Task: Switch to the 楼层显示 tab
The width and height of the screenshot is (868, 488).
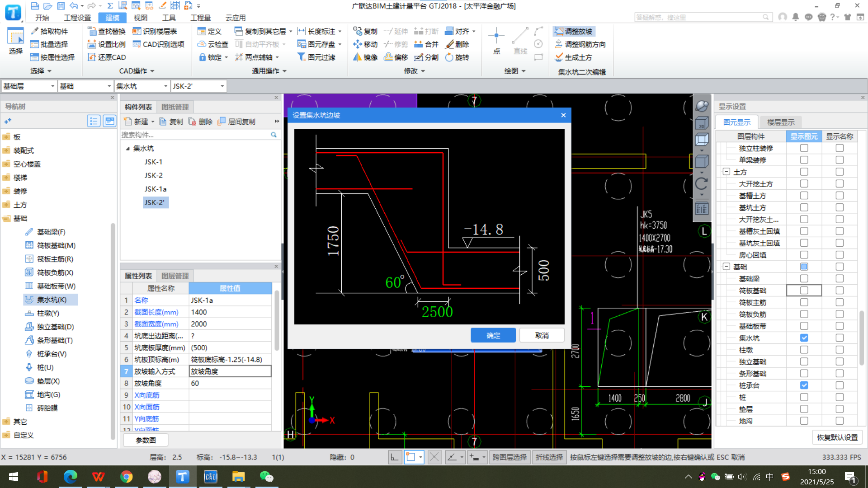Action: [x=781, y=122]
